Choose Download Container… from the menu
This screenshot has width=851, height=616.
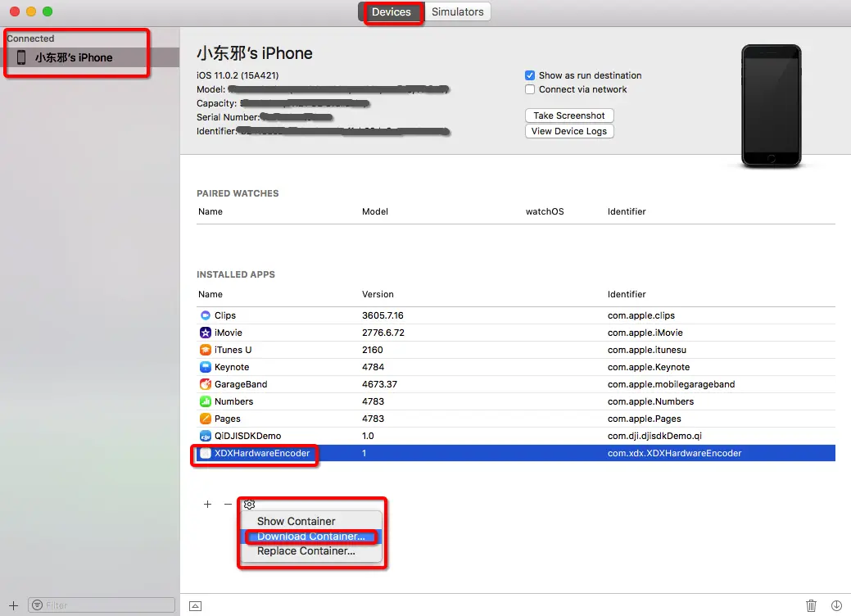(311, 537)
